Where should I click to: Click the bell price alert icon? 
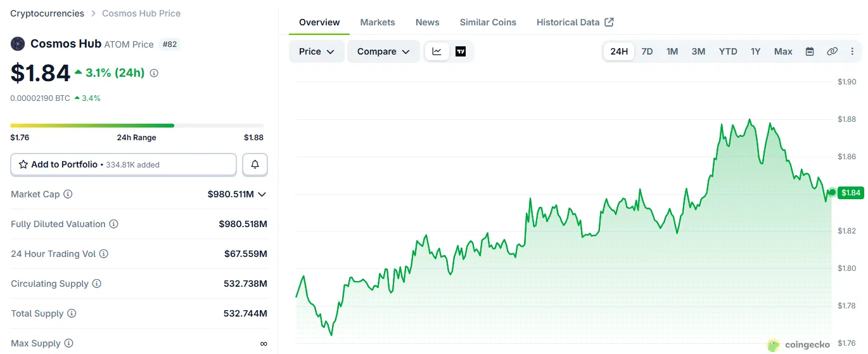point(255,164)
